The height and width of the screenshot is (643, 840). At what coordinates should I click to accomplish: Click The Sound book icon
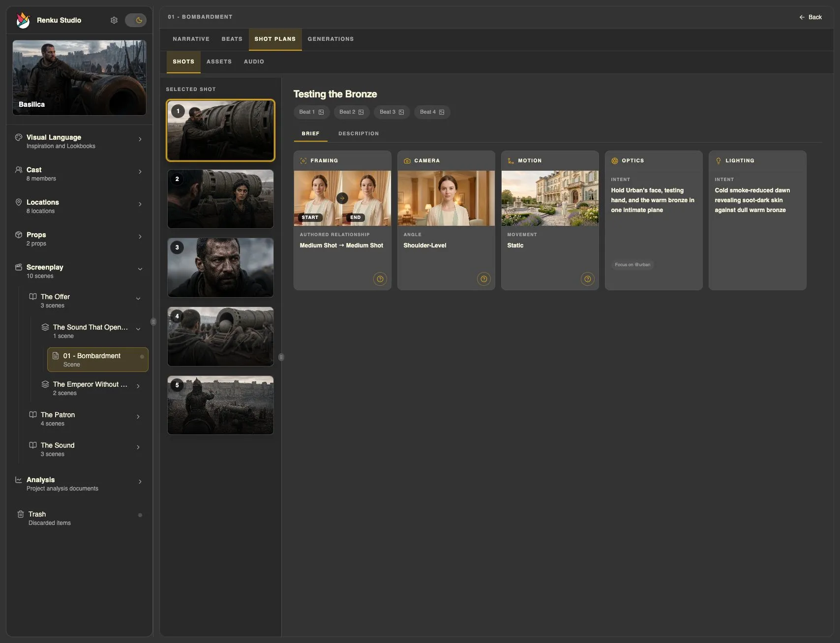tap(33, 445)
